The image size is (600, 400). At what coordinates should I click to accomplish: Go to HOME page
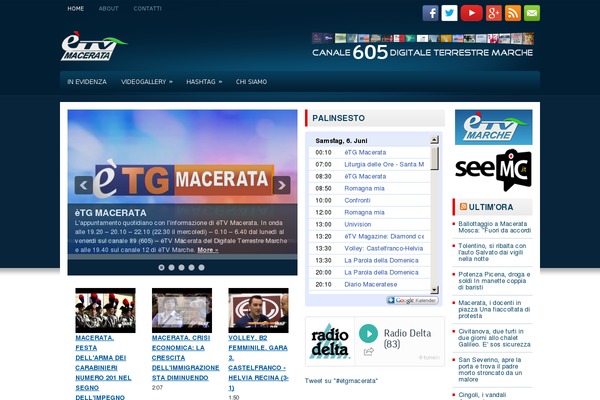tap(76, 8)
